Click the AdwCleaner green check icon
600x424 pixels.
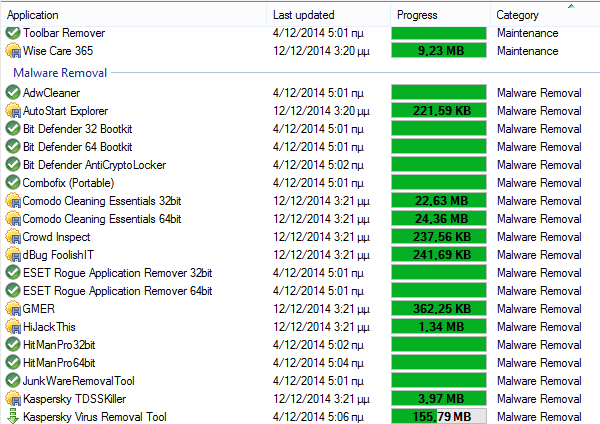coord(13,93)
